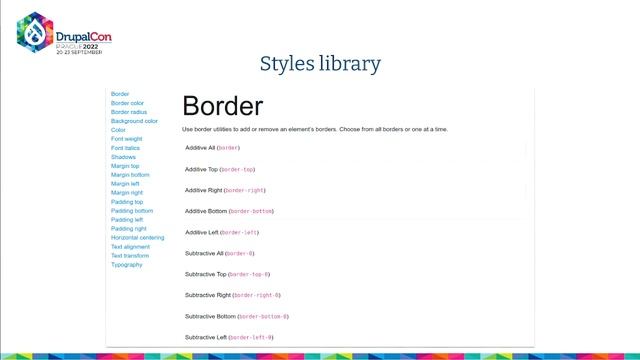
Task: Select the Subtractive All (border-0) row
Action: coord(220,253)
